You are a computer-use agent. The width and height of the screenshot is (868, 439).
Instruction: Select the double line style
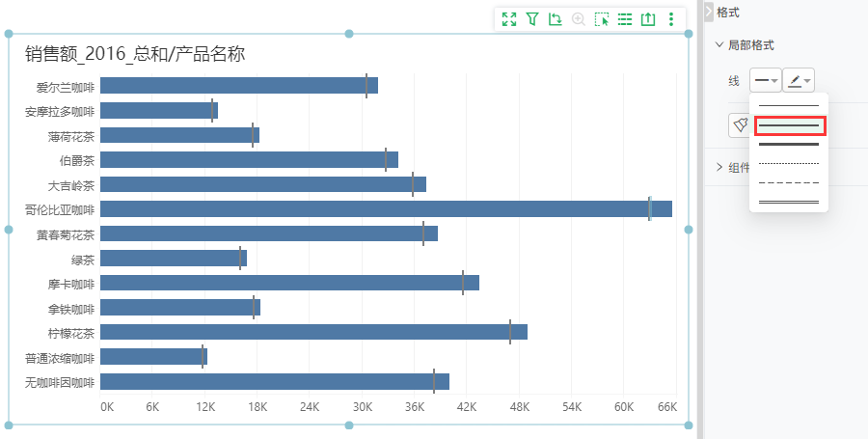(x=789, y=202)
